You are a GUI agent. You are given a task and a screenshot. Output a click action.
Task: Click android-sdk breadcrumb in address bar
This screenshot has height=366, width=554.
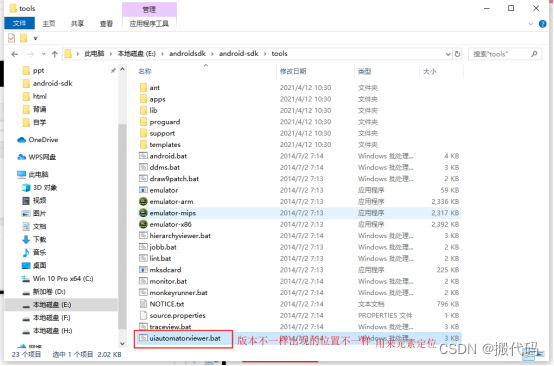click(x=238, y=54)
